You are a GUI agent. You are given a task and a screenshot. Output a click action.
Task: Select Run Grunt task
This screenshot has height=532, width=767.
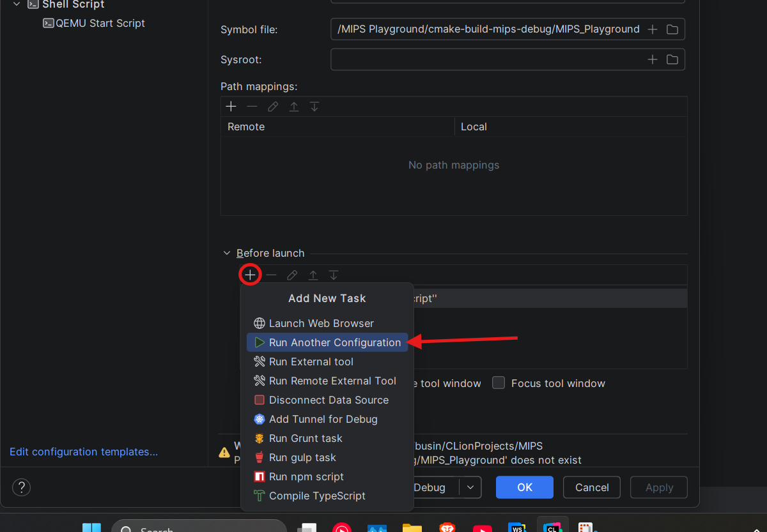coord(327,438)
